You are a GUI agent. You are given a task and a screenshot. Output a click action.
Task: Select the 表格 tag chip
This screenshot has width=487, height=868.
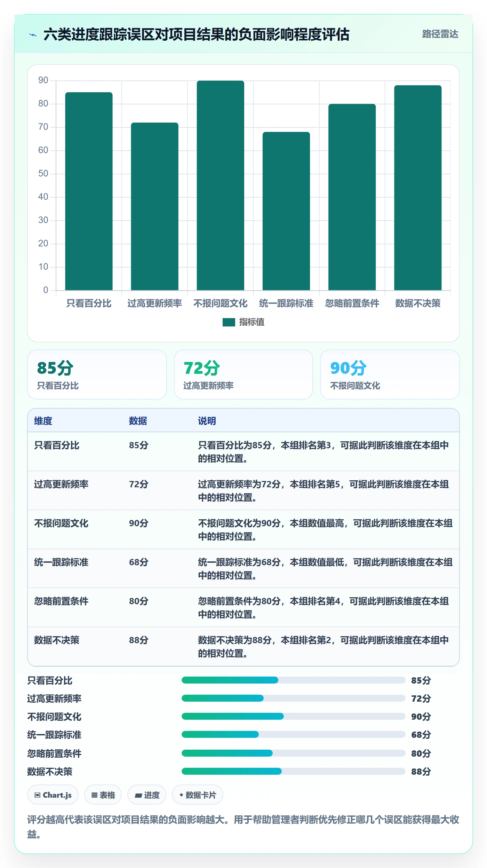103,795
